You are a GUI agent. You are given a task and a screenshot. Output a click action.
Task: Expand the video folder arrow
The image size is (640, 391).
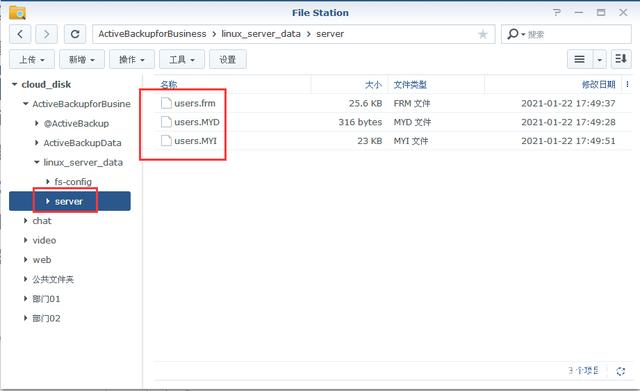tap(26, 240)
